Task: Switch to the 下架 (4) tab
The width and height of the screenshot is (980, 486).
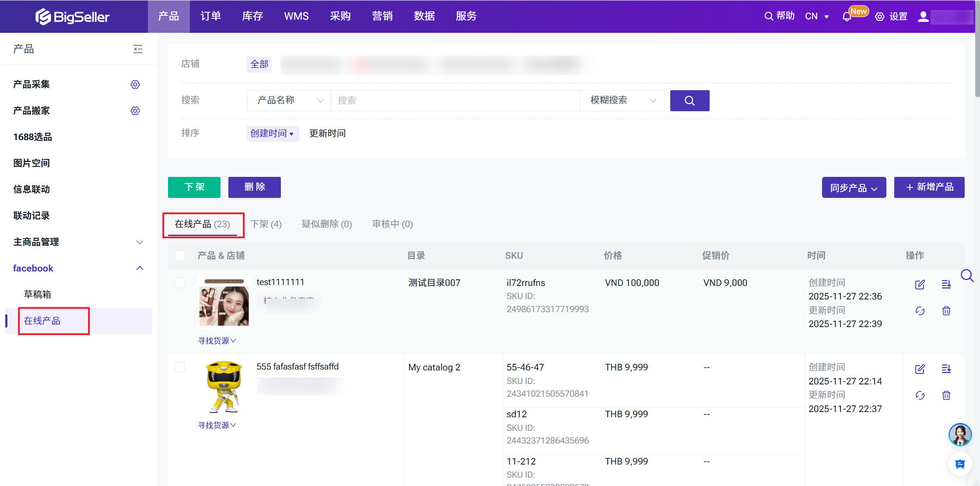Action: point(266,224)
